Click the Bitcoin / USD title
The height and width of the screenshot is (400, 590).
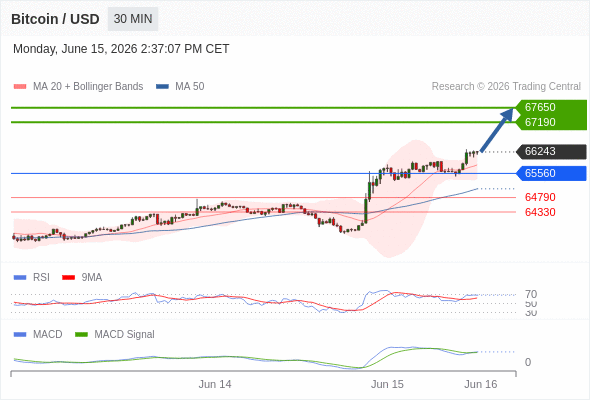[x=55, y=19]
